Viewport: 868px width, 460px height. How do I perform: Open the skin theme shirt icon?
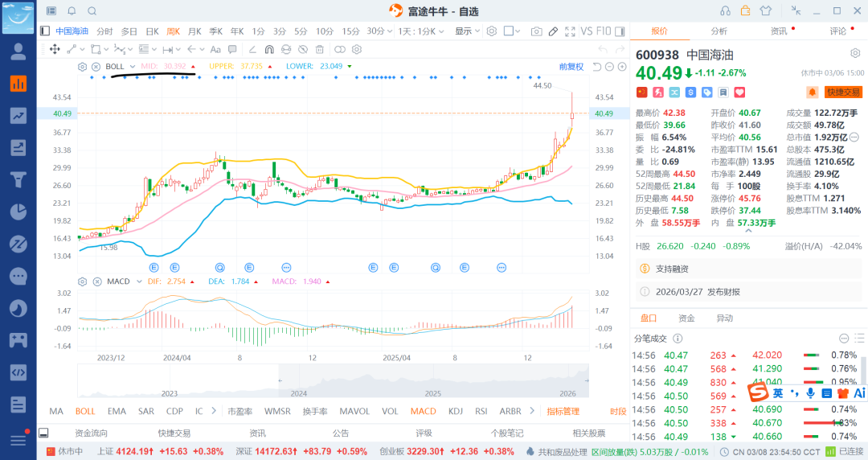[x=766, y=10]
